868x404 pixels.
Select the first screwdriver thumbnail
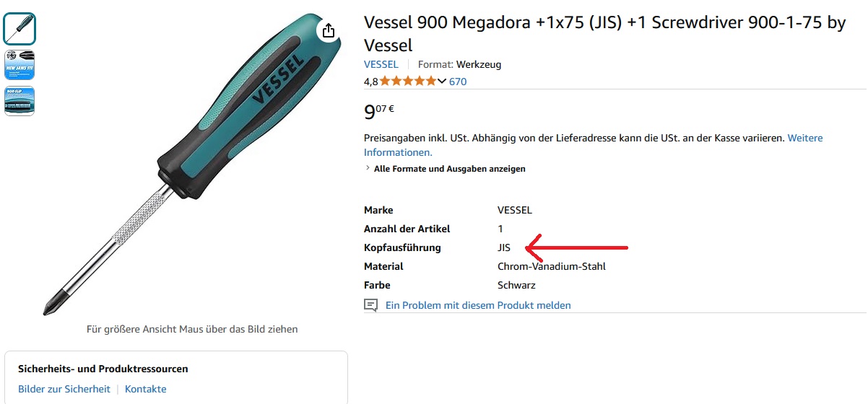coord(19,29)
